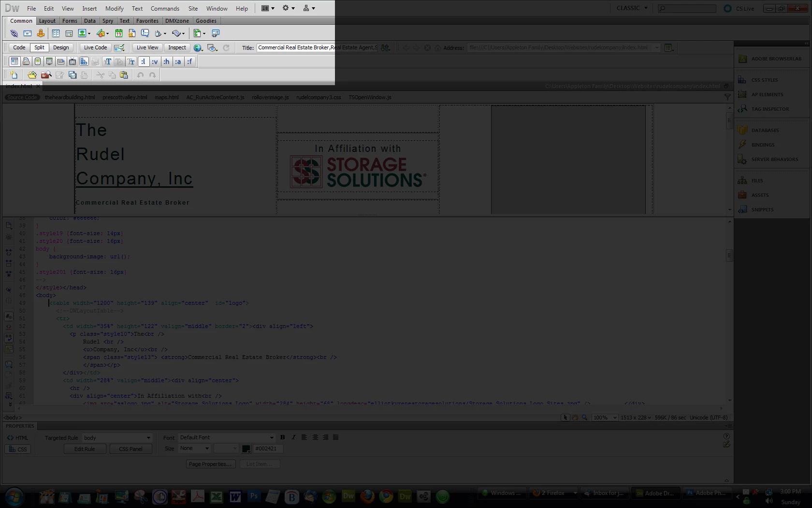Click the Inspect button

[x=177, y=47]
